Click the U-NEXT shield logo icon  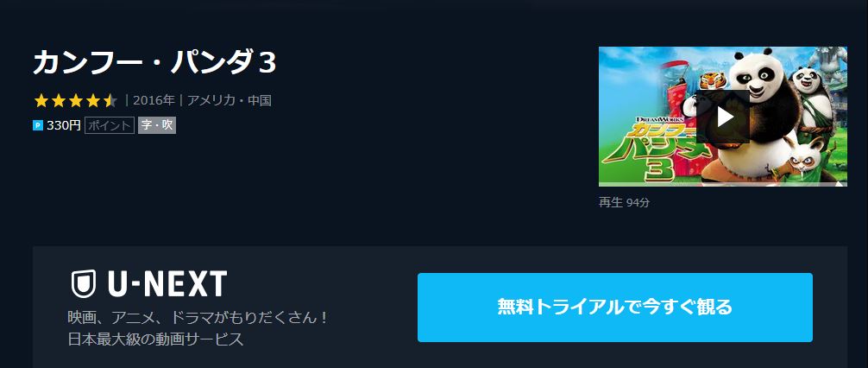[83, 283]
